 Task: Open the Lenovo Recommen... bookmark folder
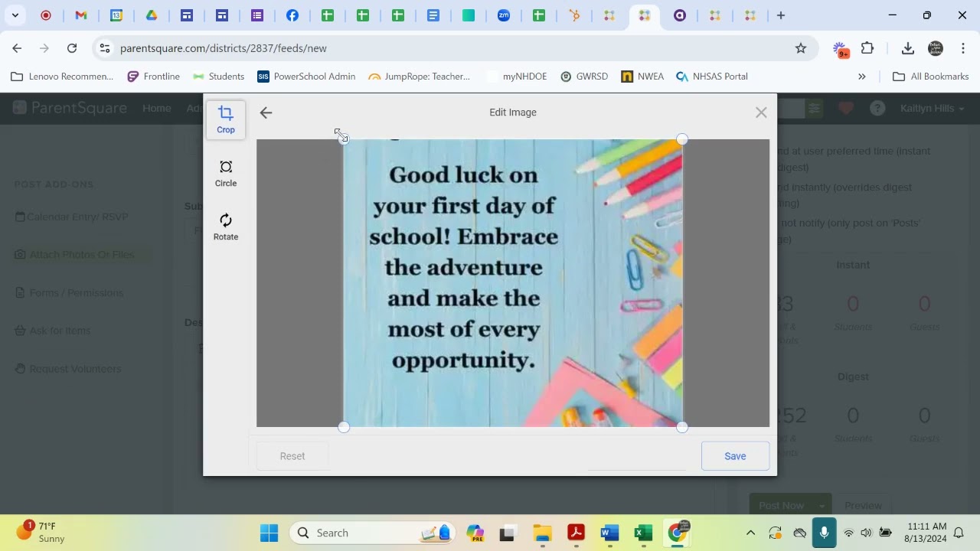pos(62,77)
